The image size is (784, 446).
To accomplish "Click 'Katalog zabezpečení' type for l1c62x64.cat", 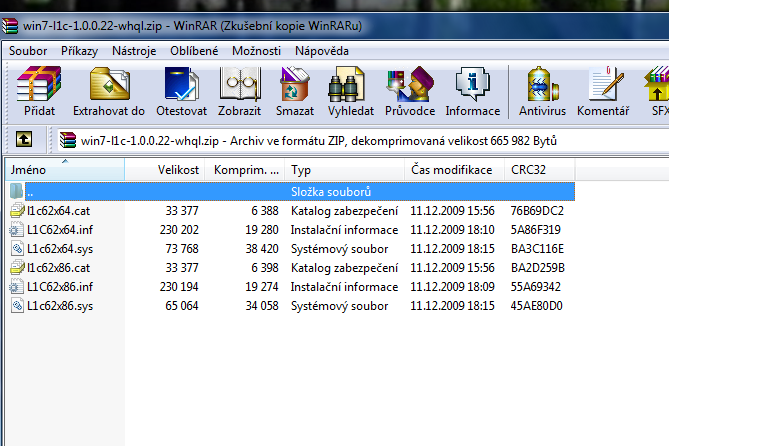I will (x=344, y=211).
